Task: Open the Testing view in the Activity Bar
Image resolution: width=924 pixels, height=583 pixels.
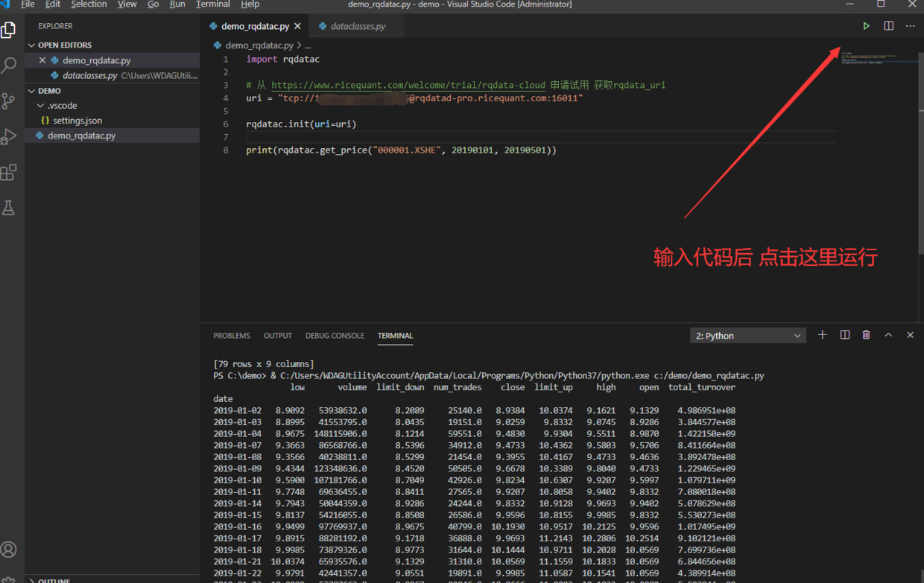Action: pyautogui.click(x=10, y=208)
